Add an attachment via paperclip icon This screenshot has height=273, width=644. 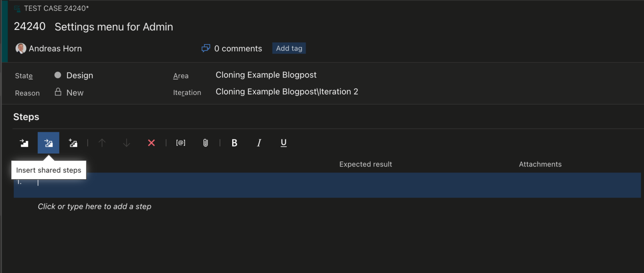(x=205, y=143)
